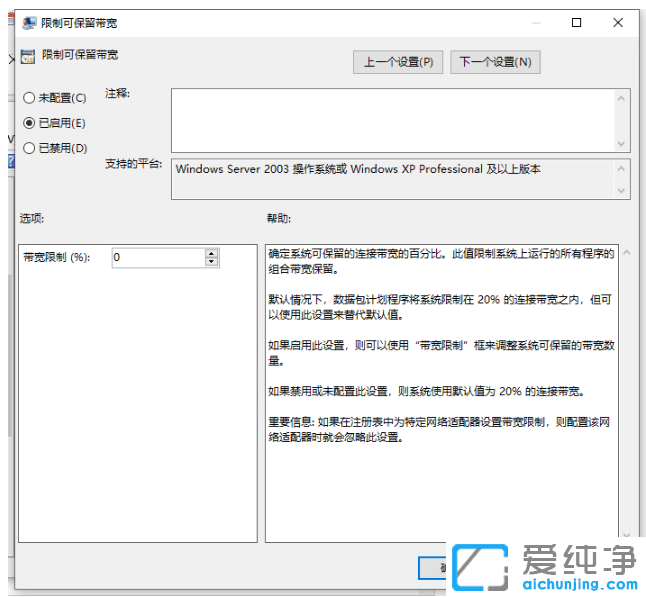Select the 已启用(E) radio option
Viewport: 646px width, 597px height.
pyautogui.click(x=29, y=123)
